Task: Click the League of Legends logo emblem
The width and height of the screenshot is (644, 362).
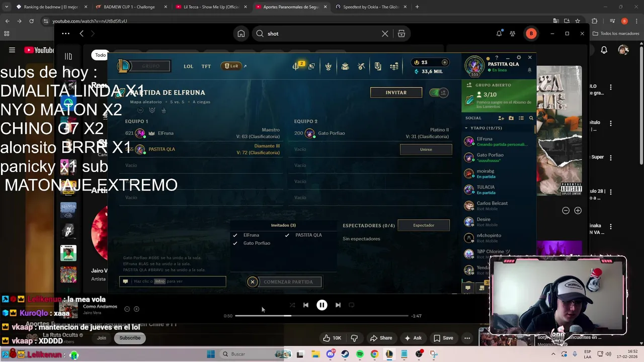Action: (124, 66)
